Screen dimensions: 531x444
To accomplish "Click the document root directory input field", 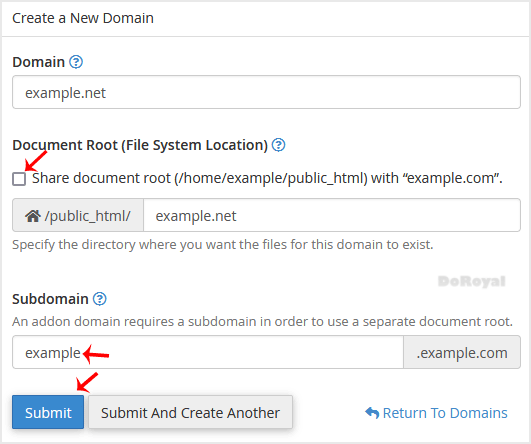I will click(332, 215).
